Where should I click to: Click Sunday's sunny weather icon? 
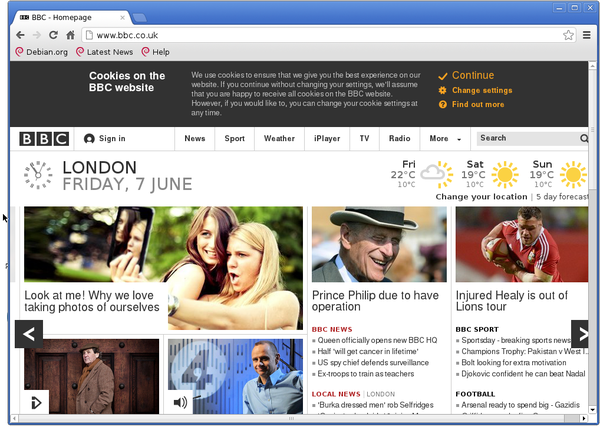coord(573,174)
